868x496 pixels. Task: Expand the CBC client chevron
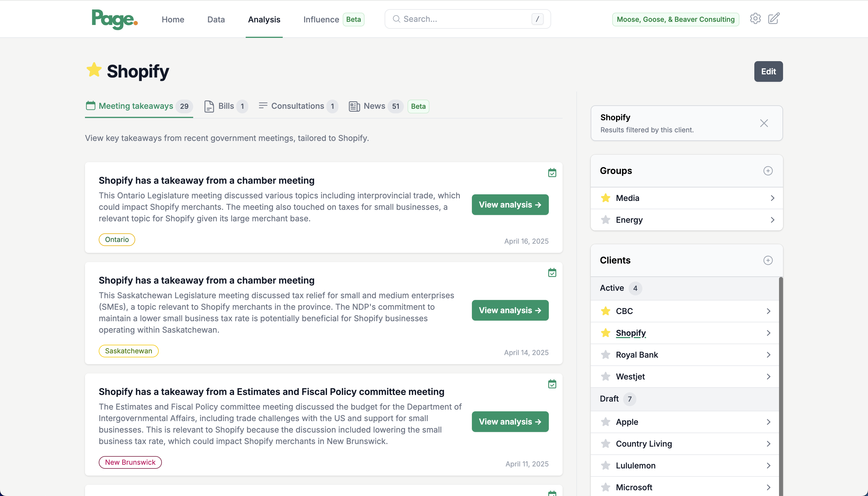coord(768,311)
